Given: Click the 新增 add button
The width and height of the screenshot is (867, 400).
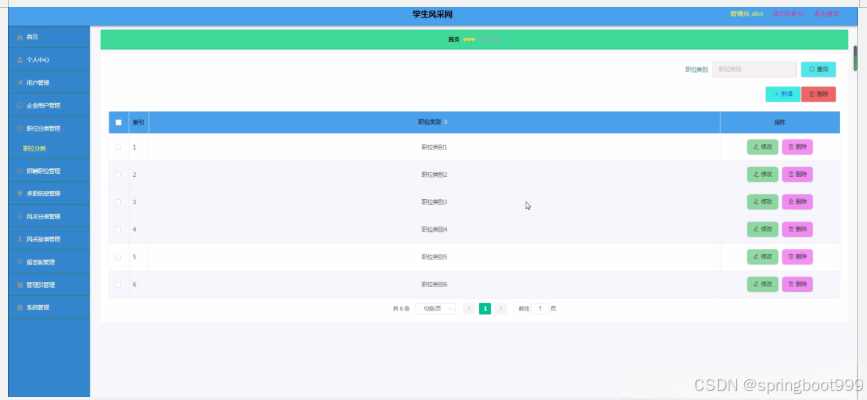Looking at the screenshot, I should click(x=783, y=95).
